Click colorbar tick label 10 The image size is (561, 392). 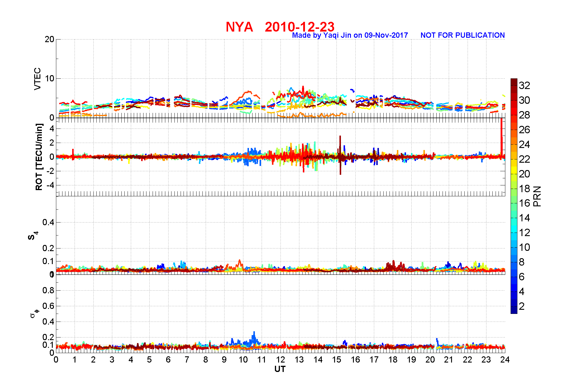tap(524, 247)
